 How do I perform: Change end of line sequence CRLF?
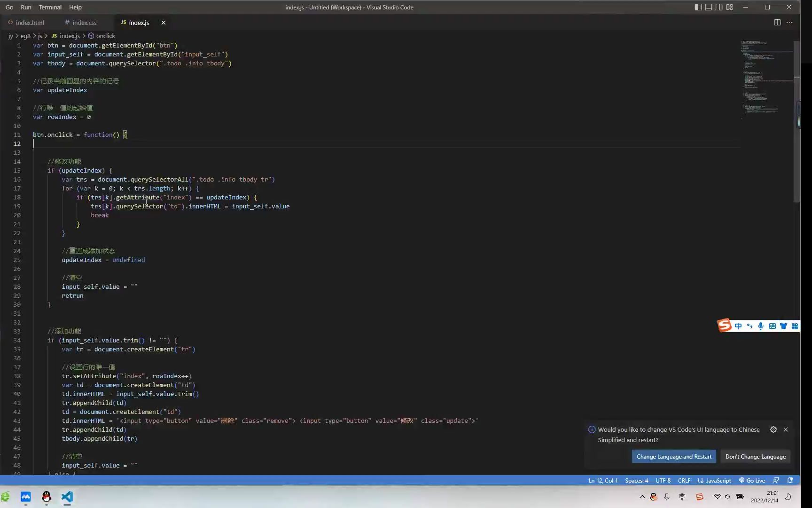click(684, 480)
